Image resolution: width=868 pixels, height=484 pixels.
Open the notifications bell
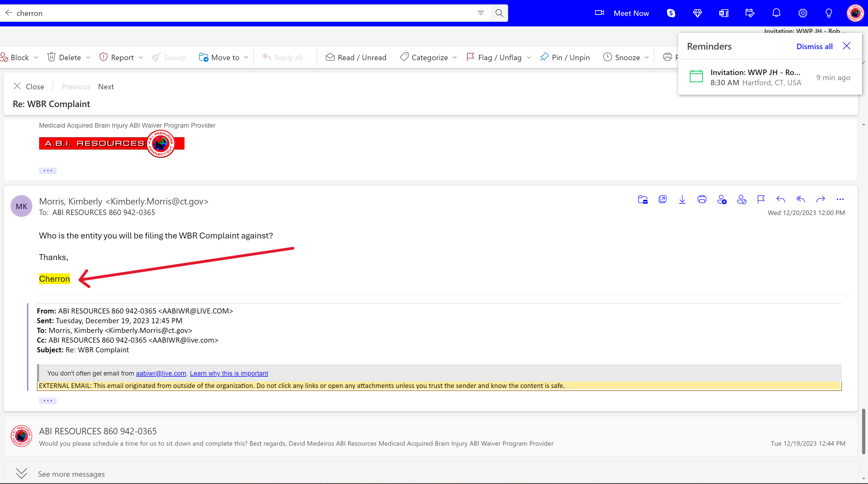(776, 13)
